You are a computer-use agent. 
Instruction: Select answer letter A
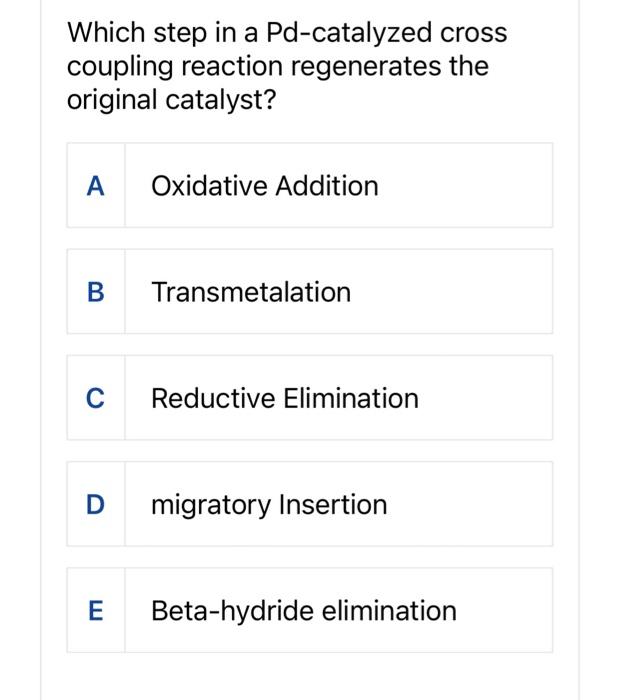pyautogui.click(x=96, y=186)
